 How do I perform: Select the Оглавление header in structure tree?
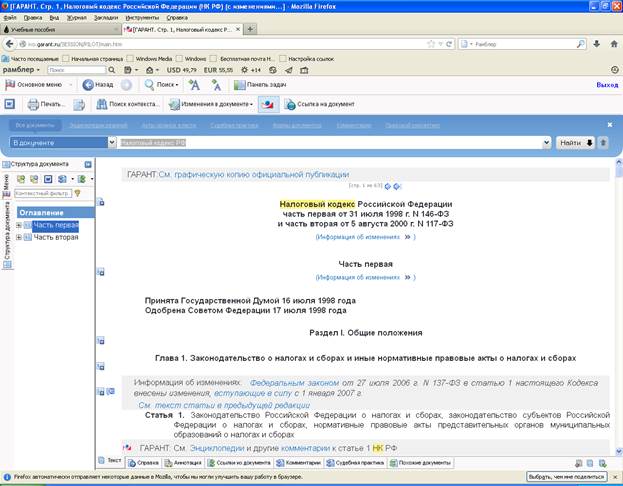56,213
